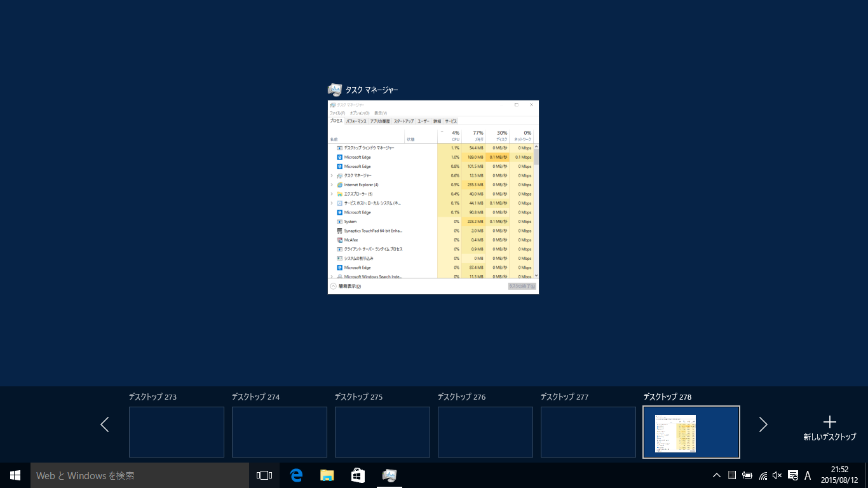Expand hidden system tray icons
This screenshot has height=488, width=868.
pyautogui.click(x=717, y=475)
